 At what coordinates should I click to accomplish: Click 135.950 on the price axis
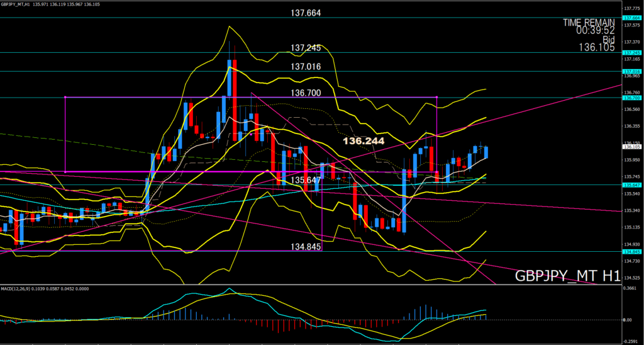(x=631, y=160)
